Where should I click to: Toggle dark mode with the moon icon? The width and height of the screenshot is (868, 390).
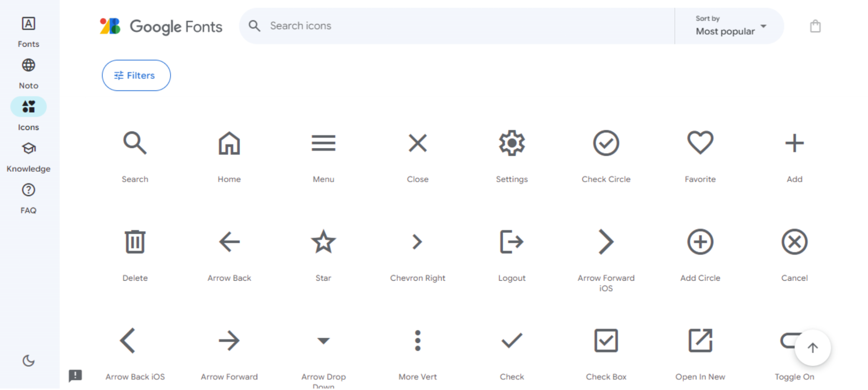click(28, 361)
